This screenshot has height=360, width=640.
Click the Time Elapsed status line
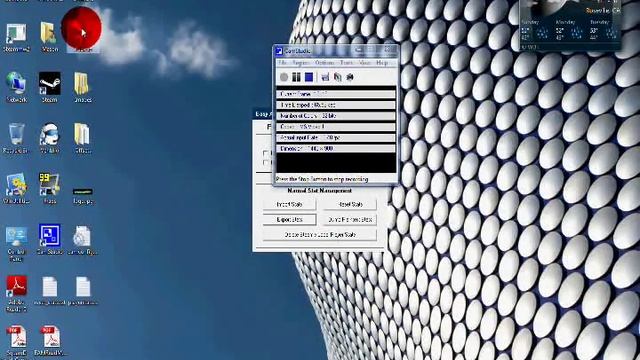click(x=336, y=105)
